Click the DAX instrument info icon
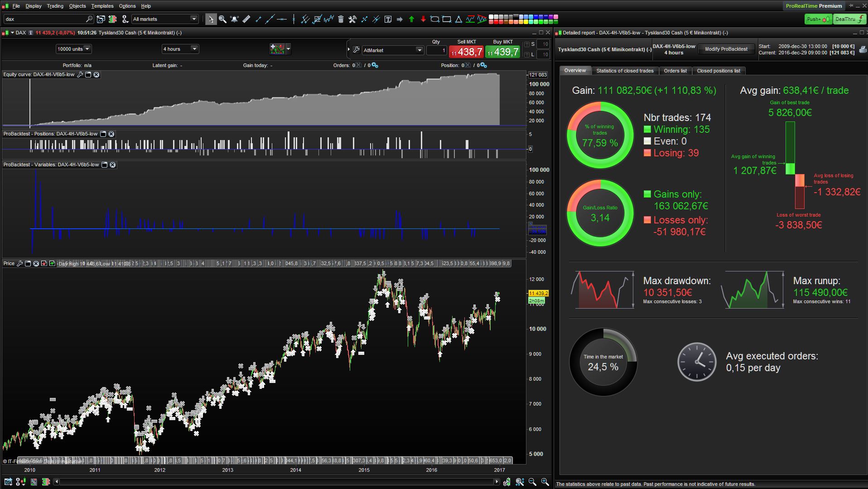868x489 pixels. point(31,33)
